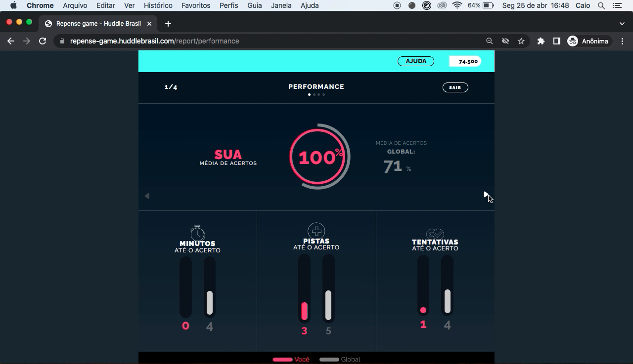The height and width of the screenshot is (364, 633).
Task: Open the Histórico menu
Action: click(158, 5)
